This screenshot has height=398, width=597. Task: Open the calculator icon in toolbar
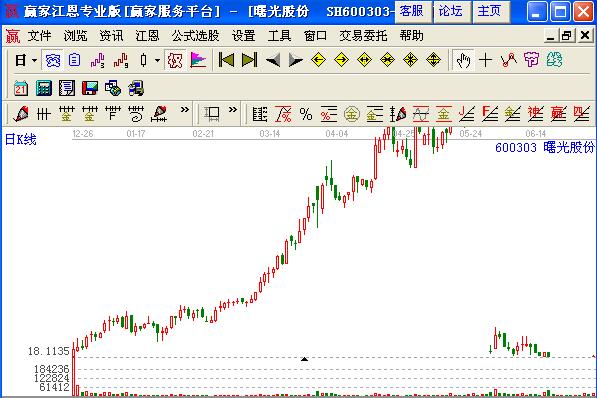(x=44, y=88)
